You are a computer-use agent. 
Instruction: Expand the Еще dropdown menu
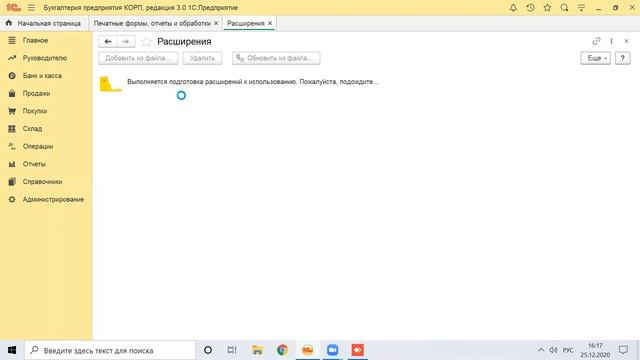[596, 58]
